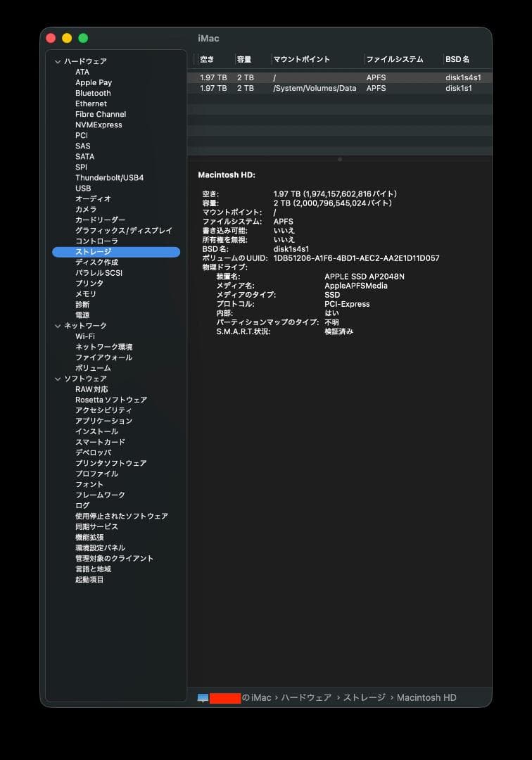
Task: Select SPI in the sidebar
Action: click(82, 167)
